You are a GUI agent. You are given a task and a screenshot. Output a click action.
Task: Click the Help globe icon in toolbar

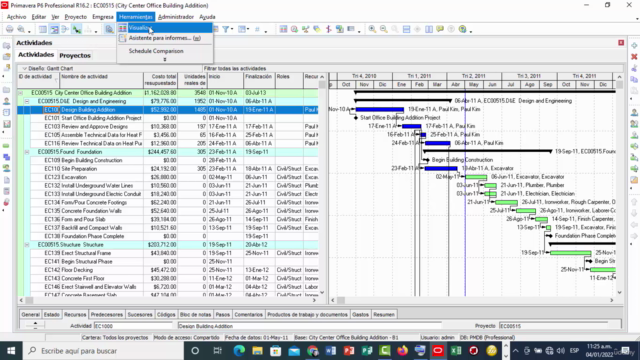[462, 29]
